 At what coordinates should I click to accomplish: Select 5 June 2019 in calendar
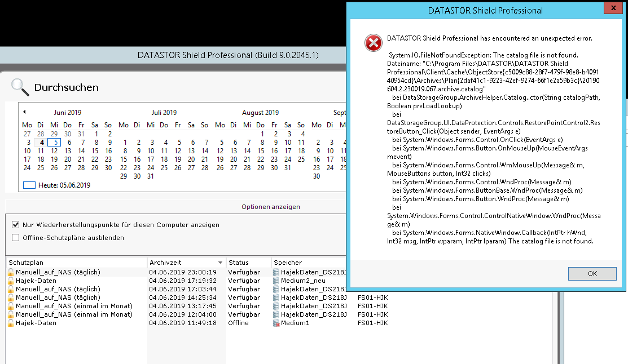pos(55,143)
